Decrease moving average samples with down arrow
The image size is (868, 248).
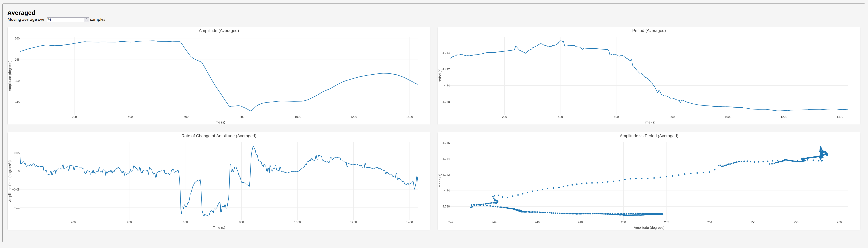click(x=87, y=21)
